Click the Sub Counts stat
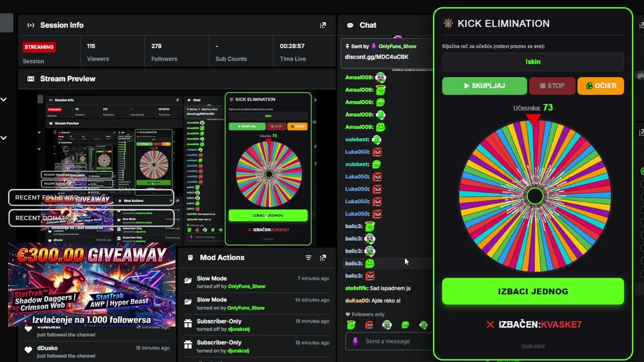 pos(231,52)
